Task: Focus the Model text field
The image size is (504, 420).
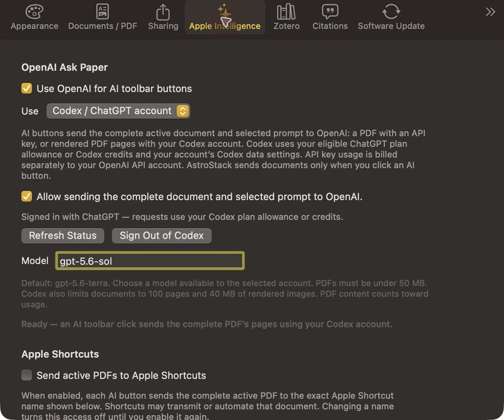Action: pos(150,261)
